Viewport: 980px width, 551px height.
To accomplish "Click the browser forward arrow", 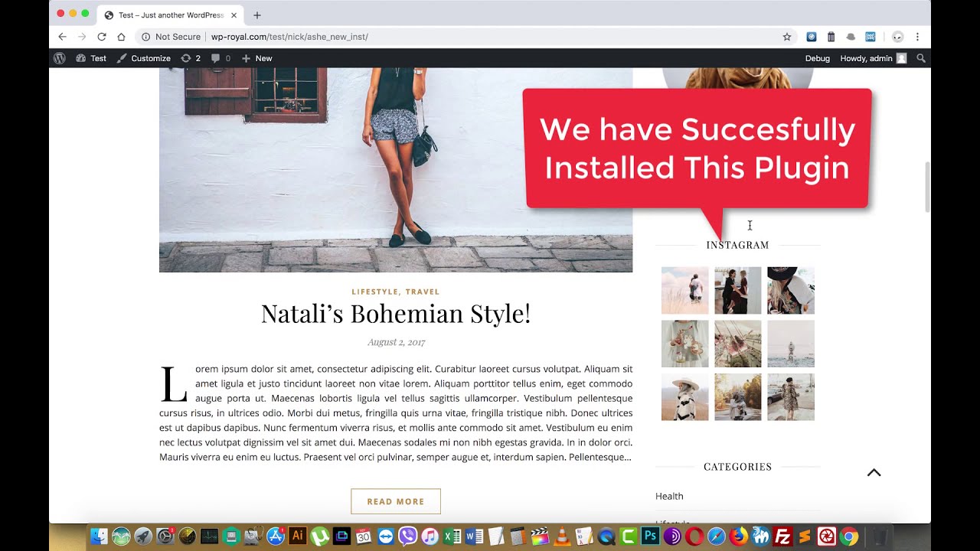I will coord(82,37).
